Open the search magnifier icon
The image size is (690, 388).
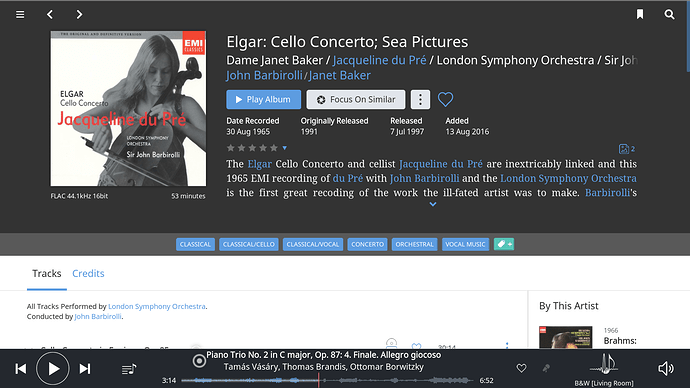coord(669,15)
